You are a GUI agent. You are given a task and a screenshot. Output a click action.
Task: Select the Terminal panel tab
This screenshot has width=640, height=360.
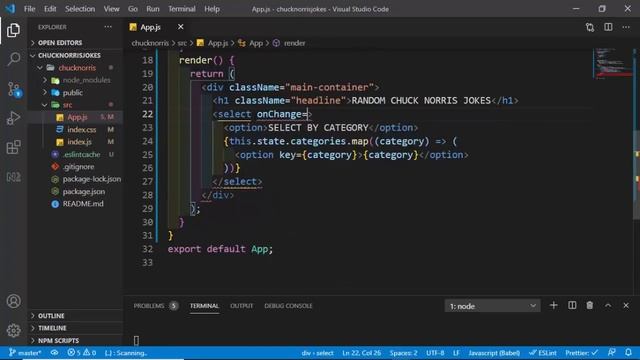[x=204, y=306]
